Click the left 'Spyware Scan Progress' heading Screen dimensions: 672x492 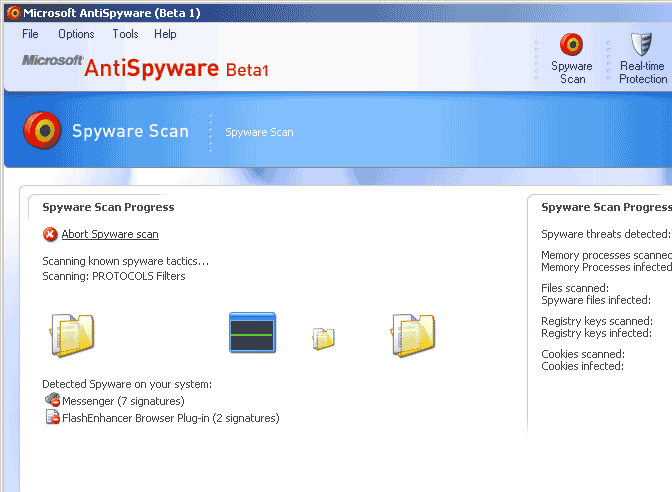click(108, 207)
